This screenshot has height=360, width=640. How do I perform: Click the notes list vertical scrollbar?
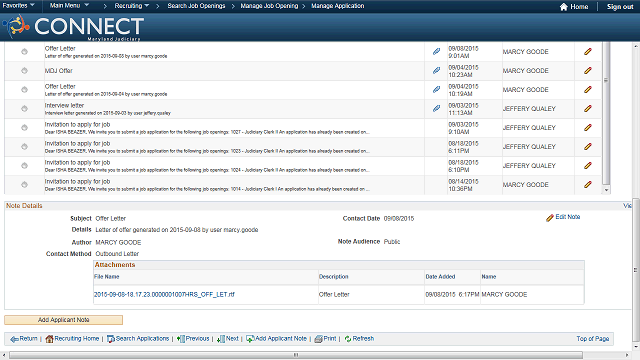pos(606,112)
